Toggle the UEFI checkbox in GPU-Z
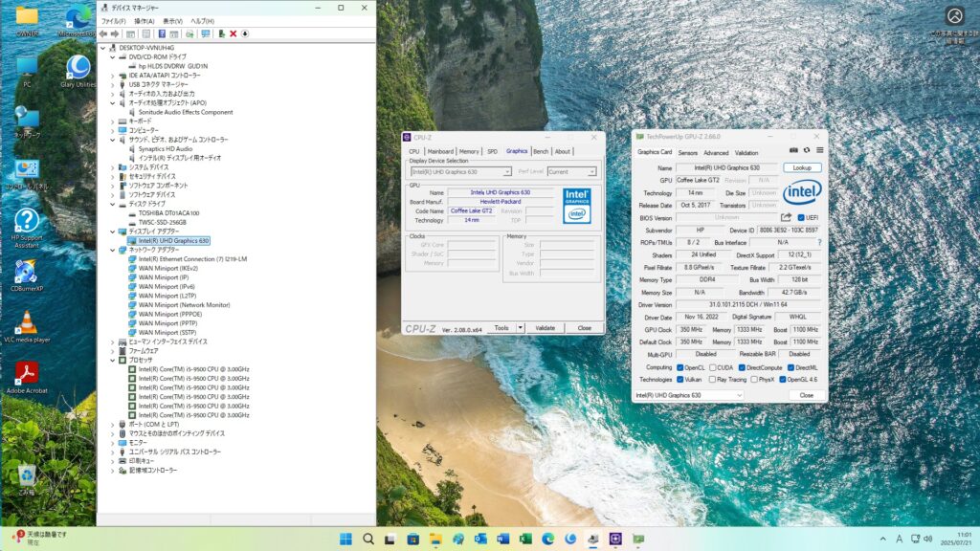This screenshot has width=980, height=551. [x=801, y=217]
